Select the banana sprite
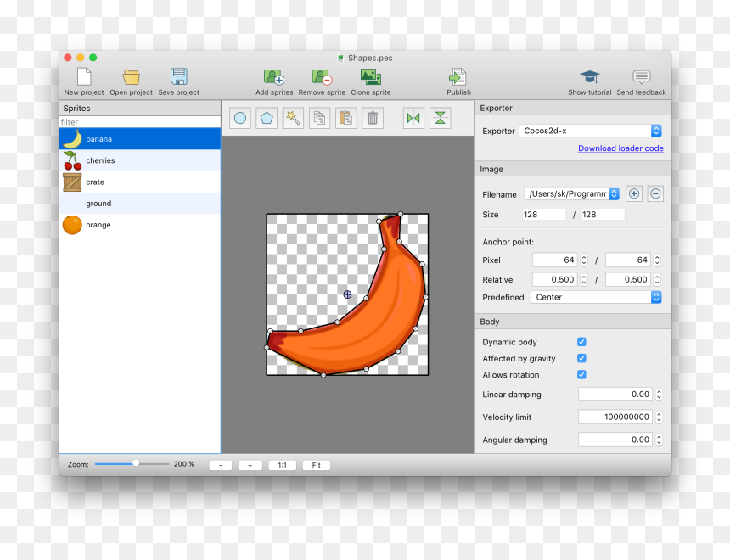 click(x=140, y=138)
